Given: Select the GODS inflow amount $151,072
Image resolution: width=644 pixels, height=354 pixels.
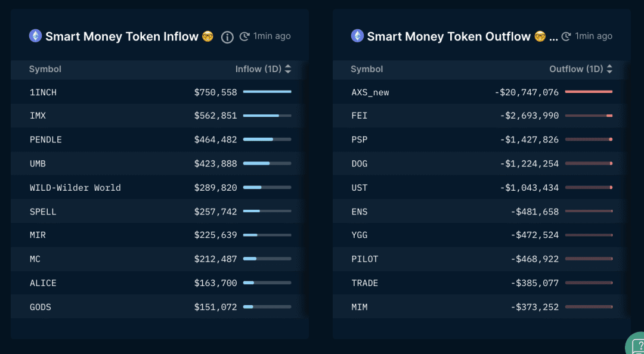Looking at the screenshot, I should point(215,307).
